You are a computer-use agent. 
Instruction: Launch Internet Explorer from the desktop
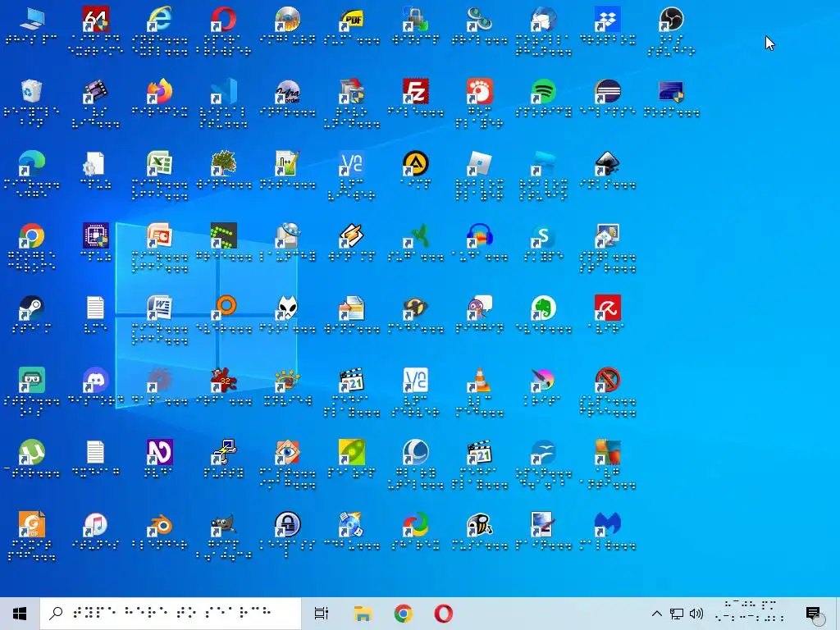[x=160, y=20]
